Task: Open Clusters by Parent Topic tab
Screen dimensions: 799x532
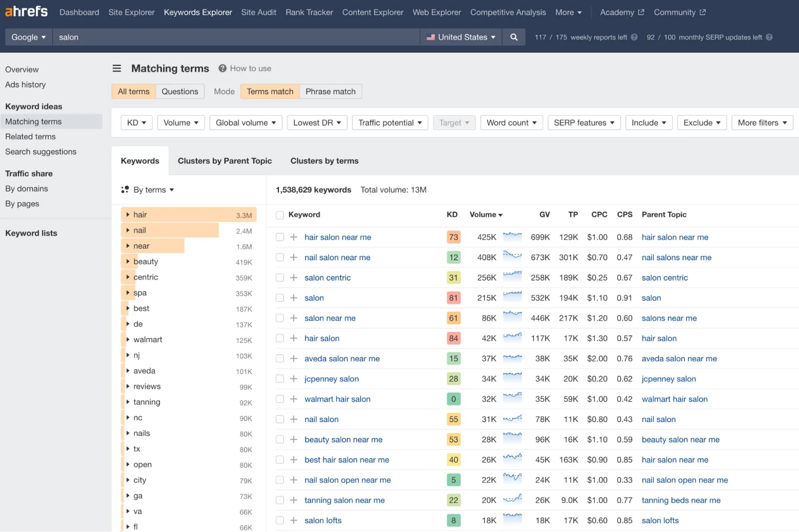Action: 224,161
